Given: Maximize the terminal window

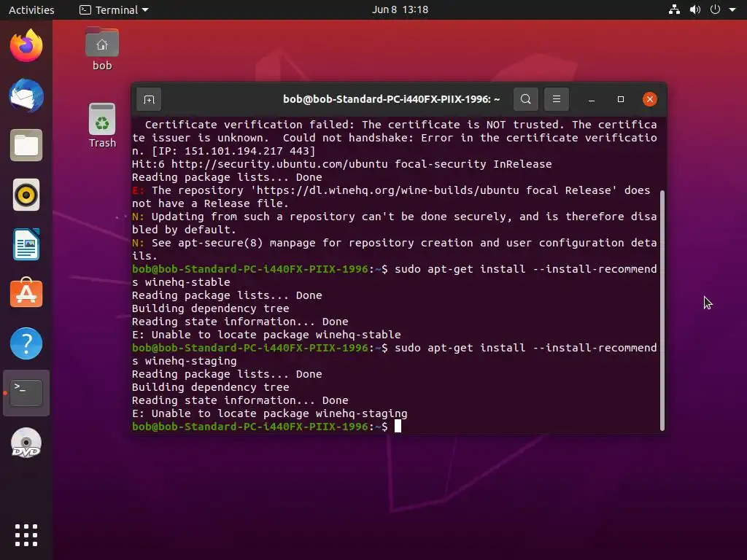Looking at the screenshot, I should tap(620, 99).
